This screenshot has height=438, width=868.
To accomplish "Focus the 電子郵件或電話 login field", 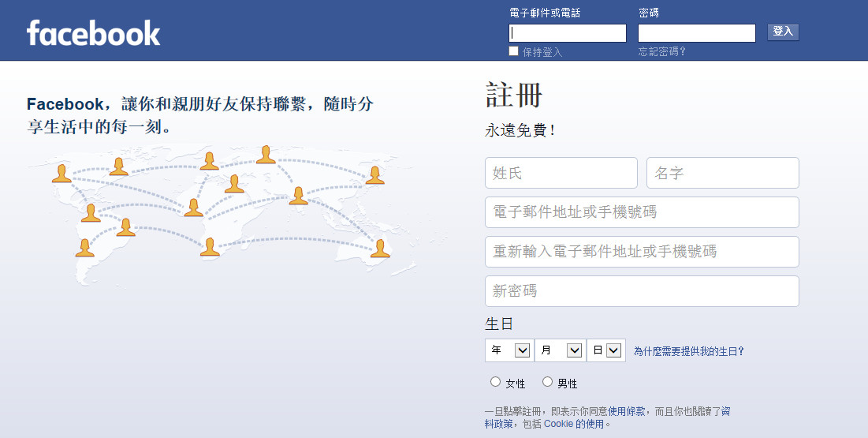I will [568, 33].
